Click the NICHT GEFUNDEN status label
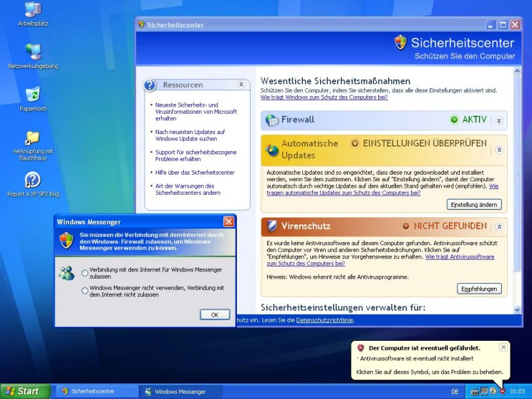Image resolution: width=532 pixels, height=399 pixels. [450, 226]
